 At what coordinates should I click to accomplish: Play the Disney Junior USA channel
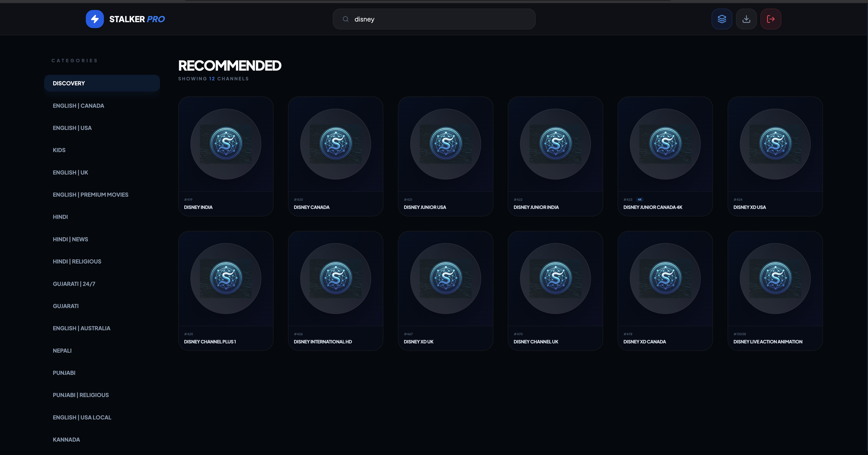[x=446, y=156]
